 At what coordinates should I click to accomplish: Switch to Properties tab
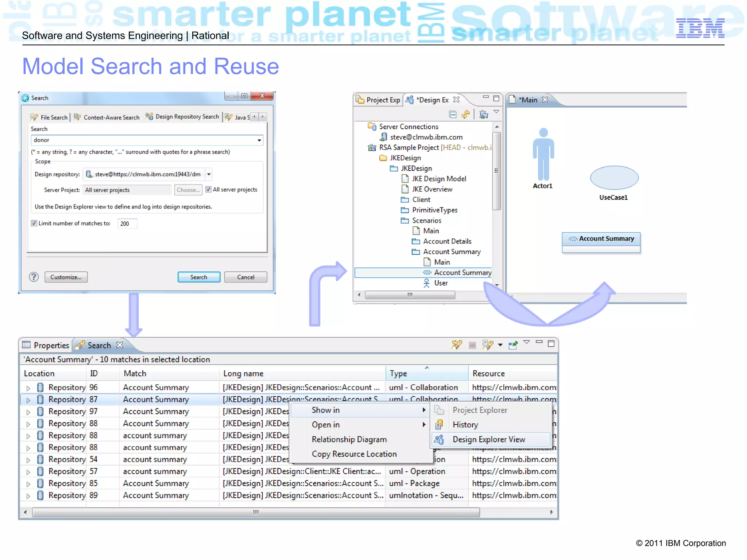(x=46, y=345)
